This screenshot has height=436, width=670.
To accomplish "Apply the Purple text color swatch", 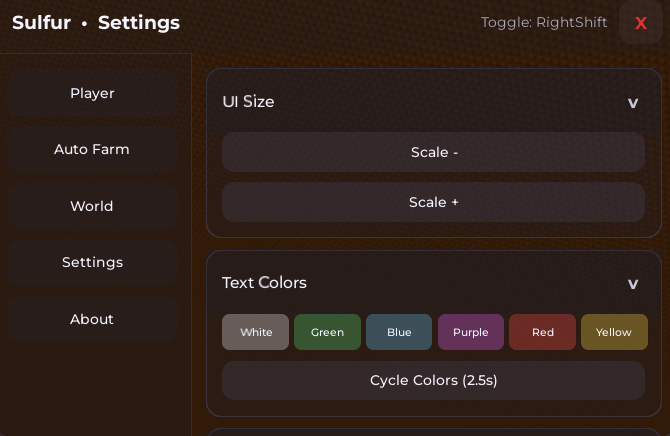I will click(470, 332).
